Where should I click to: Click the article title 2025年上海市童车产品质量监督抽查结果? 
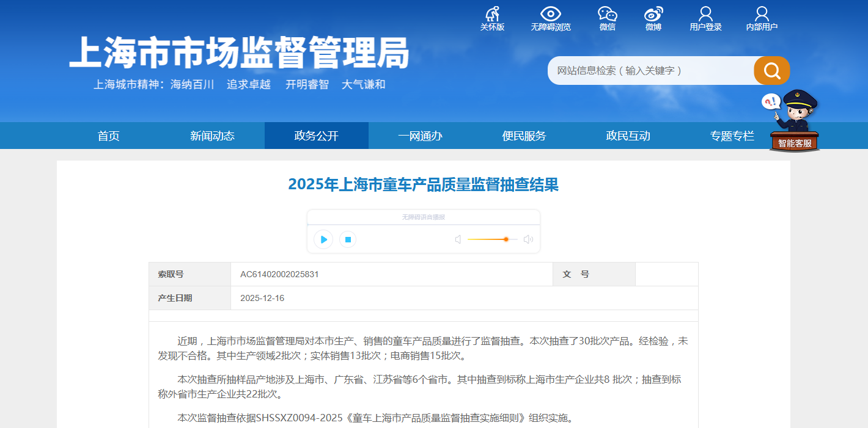coord(423,184)
